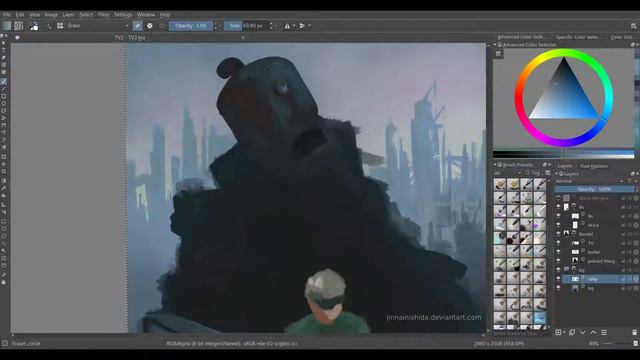The width and height of the screenshot is (640, 360).
Task: Open the Layer menu
Action: coord(68,15)
